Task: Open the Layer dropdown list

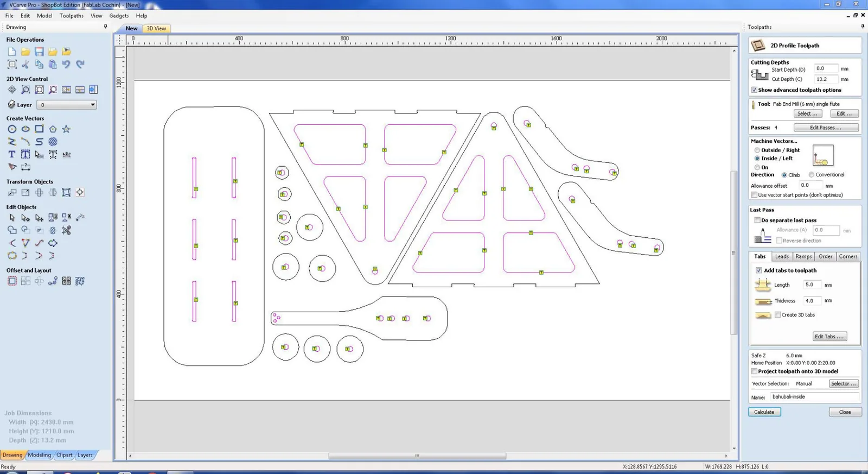Action: [67, 105]
